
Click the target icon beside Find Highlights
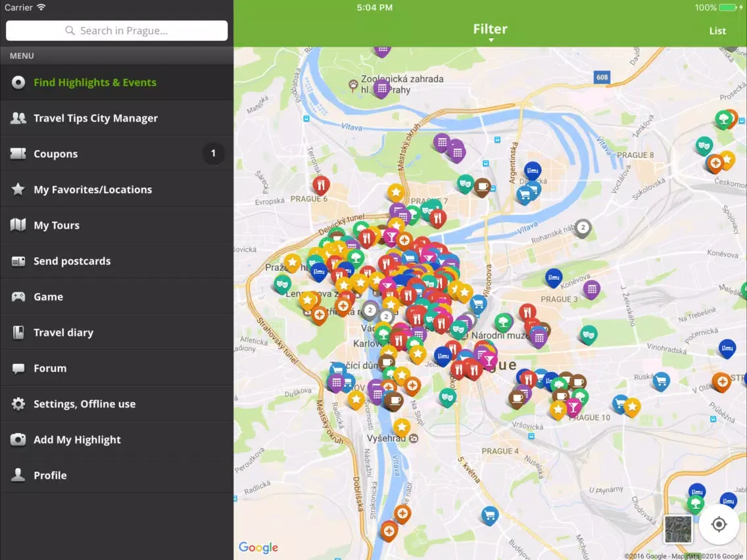coord(18,82)
